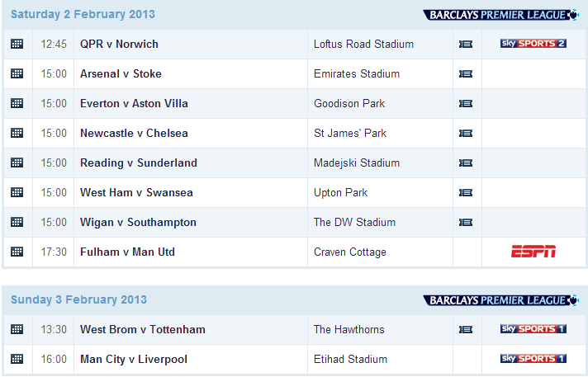Open the West Ham v Swansea fixture
Viewport: 588px width, 377px height.
pyautogui.click(x=136, y=192)
